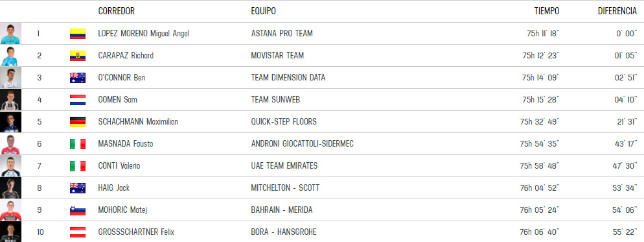Open LOPEZ MORENO Miguel Angel rider link
This screenshot has width=644, height=242.
pos(143,34)
